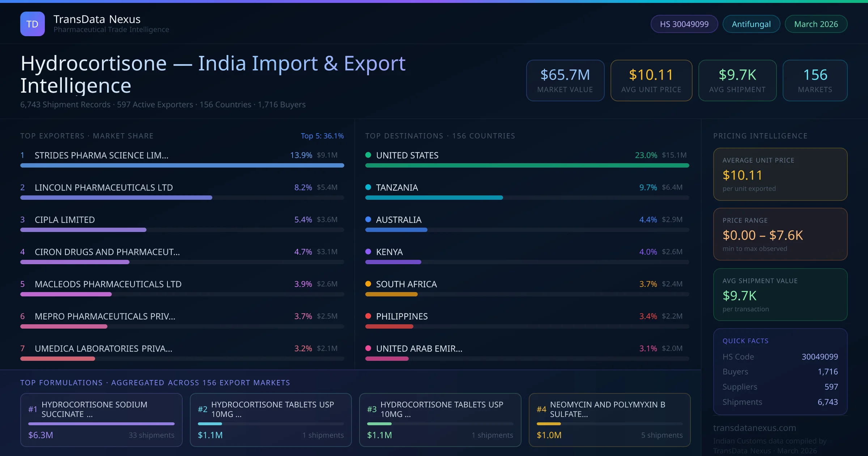Click the March 2026 date pill
Screen dimensions: 868x456
(816, 24)
